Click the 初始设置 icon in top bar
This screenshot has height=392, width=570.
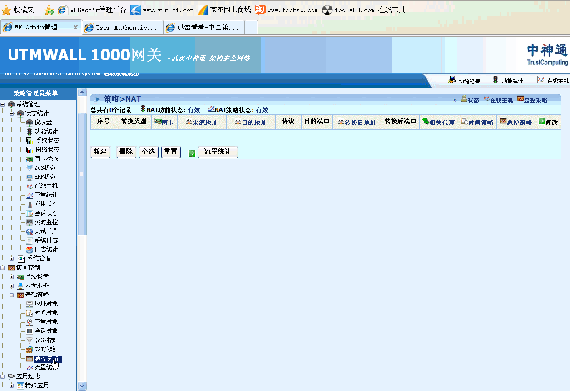click(452, 80)
